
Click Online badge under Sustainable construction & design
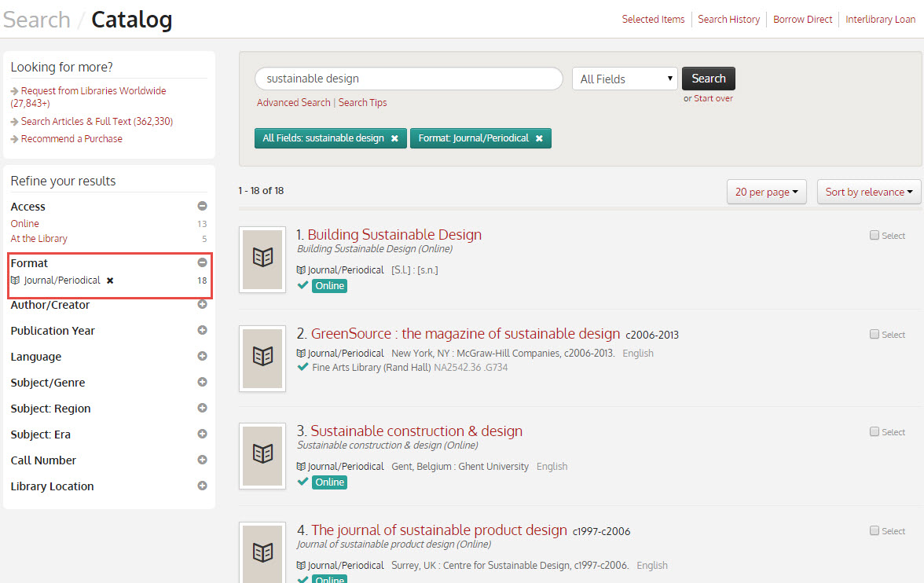click(x=329, y=482)
